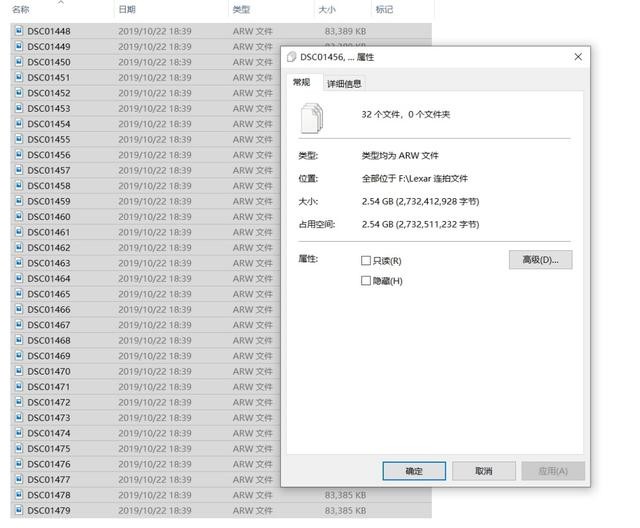
Task: Click the DSC01478 file icon
Action: (19, 495)
